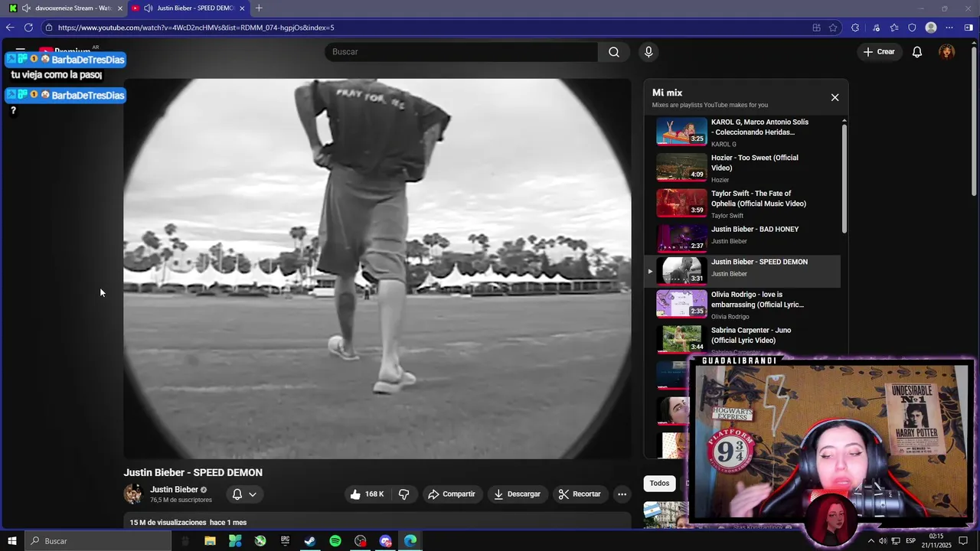Play KAROL G Coleccionando Heridas playlist item
The width and height of the screenshot is (980, 551).
(x=743, y=132)
